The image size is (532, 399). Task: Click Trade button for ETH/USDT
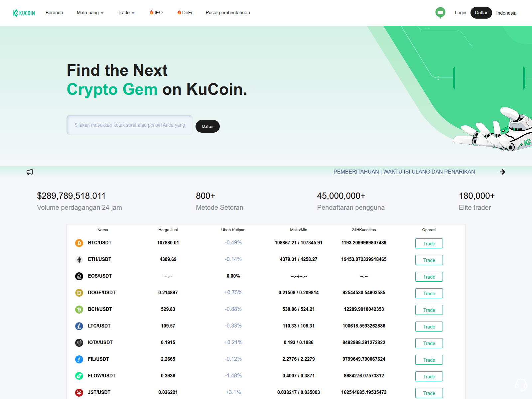(429, 260)
